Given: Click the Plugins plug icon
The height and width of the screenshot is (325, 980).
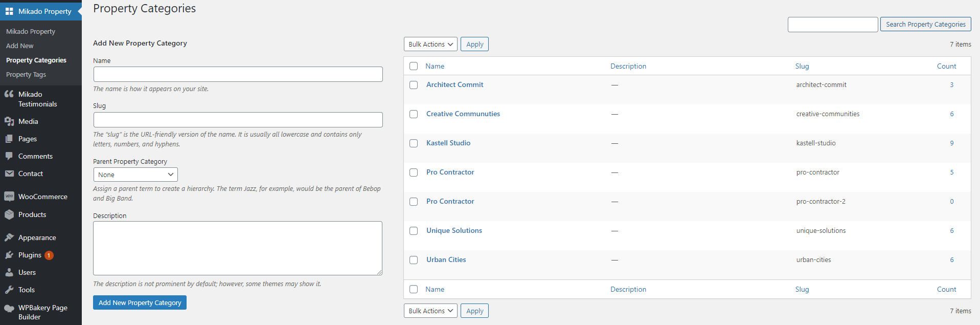Looking at the screenshot, I should (x=9, y=255).
